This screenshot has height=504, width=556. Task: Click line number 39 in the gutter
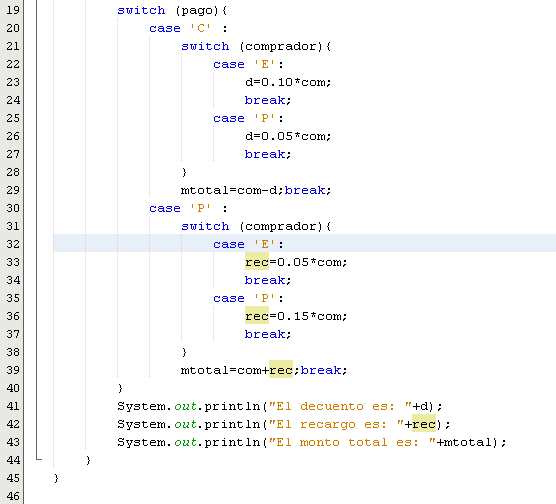coord(13,370)
